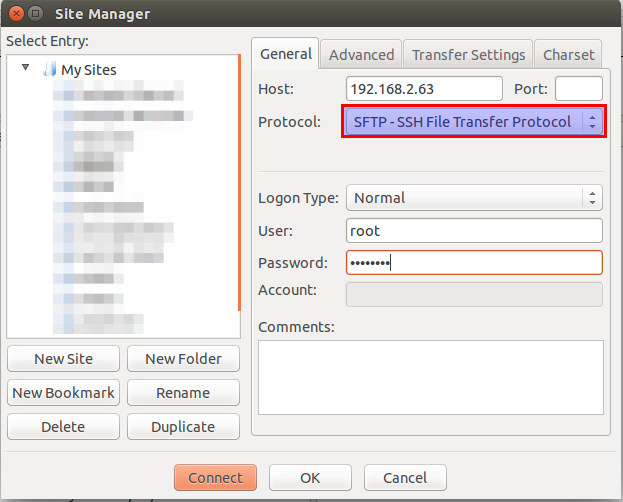
Task: Duplicate the selected site
Action: (x=183, y=426)
